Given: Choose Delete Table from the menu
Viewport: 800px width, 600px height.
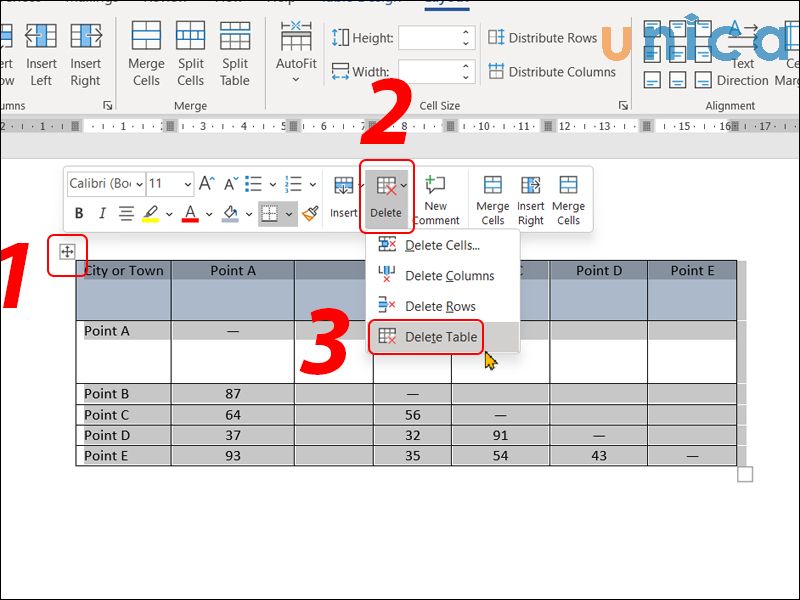Looking at the screenshot, I should click(443, 337).
